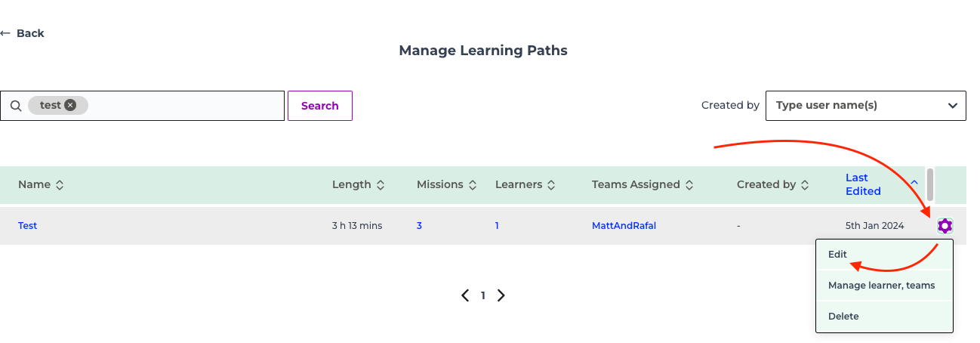The width and height of the screenshot is (980, 343).
Task: Sort by Created by column arrows
Action: click(x=805, y=184)
